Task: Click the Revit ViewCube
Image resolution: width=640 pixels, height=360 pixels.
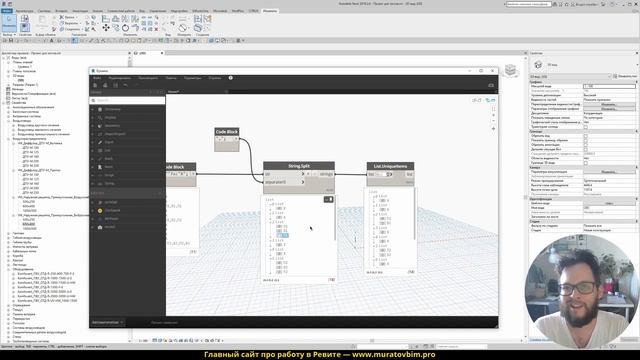Action: (510, 71)
